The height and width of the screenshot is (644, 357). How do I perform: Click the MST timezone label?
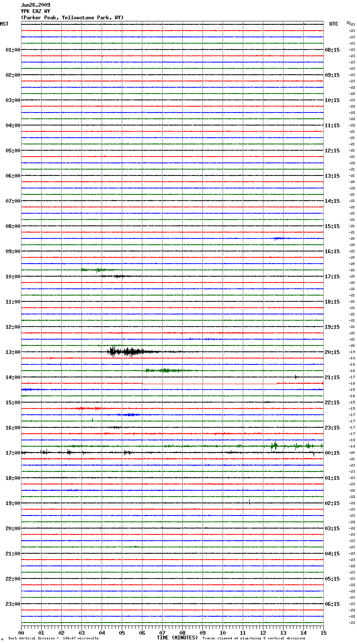click(4, 24)
